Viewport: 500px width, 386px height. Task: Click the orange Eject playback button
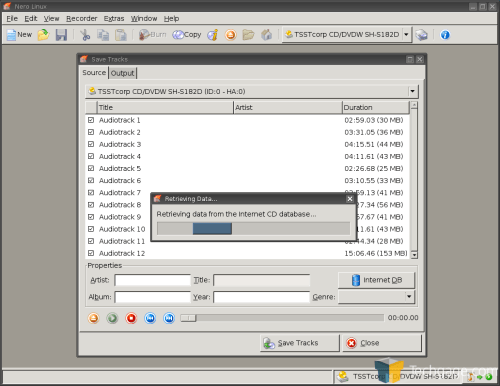pyautogui.click(x=94, y=318)
